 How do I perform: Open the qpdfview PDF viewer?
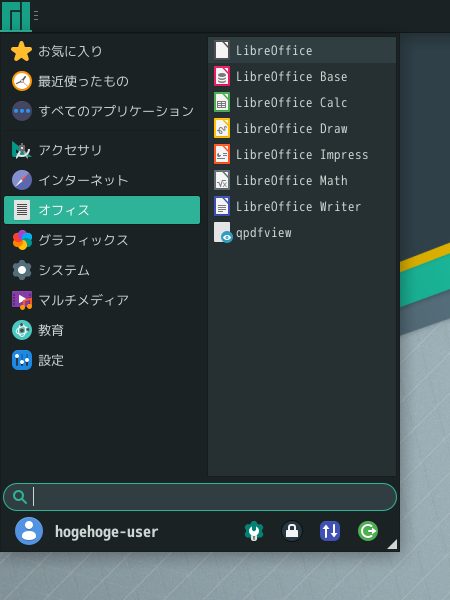coord(302,233)
